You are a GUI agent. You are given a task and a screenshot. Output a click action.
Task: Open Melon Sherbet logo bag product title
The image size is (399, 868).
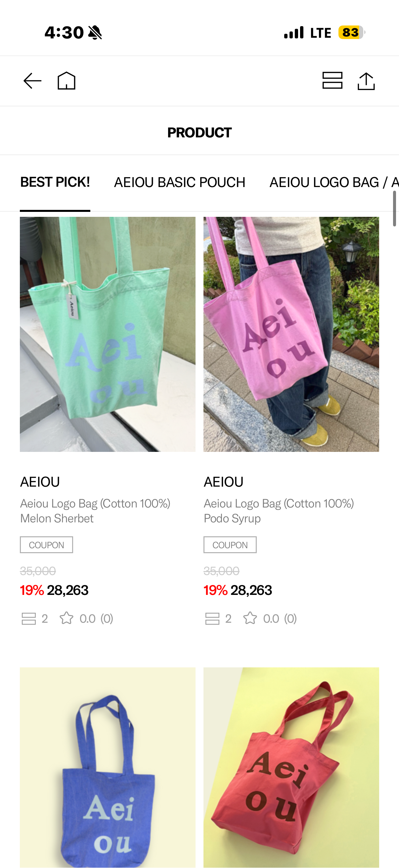tap(95, 511)
